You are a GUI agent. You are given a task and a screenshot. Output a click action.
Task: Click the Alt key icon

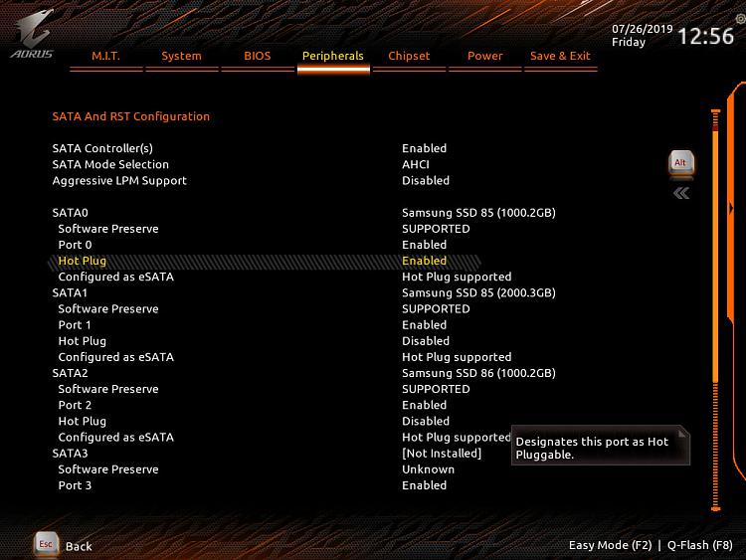(x=680, y=162)
